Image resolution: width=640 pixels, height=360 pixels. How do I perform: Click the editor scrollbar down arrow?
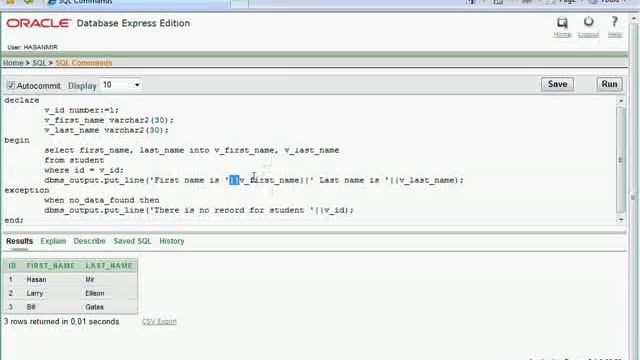pos(621,220)
